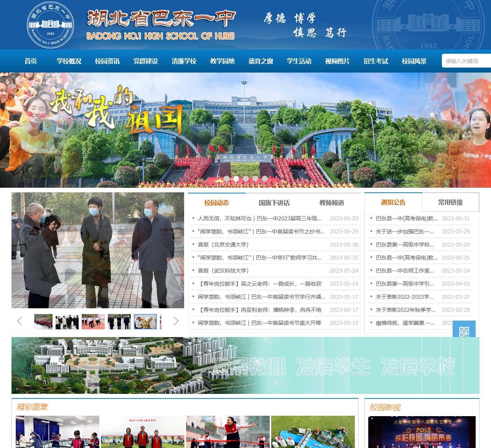The image size is (491, 448).
Task: Select 招生考试 in the navigation bar
Action: click(376, 61)
